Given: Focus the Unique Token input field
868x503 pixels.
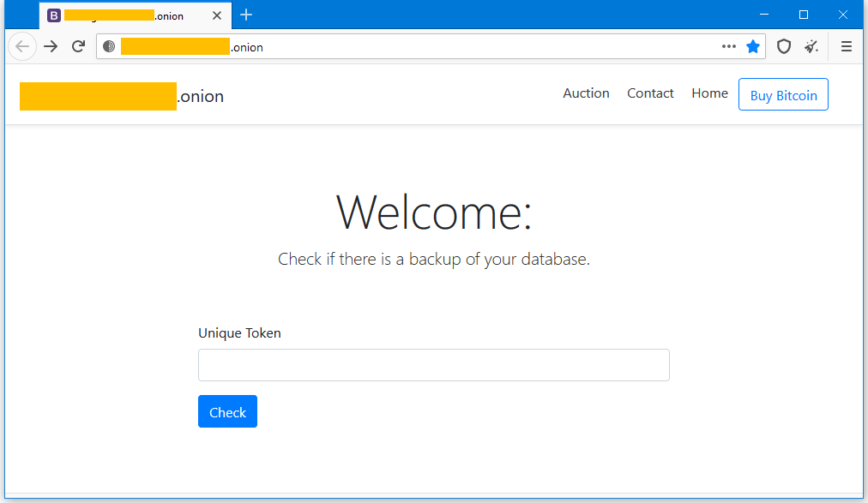Looking at the screenshot, I should (433, 365).
